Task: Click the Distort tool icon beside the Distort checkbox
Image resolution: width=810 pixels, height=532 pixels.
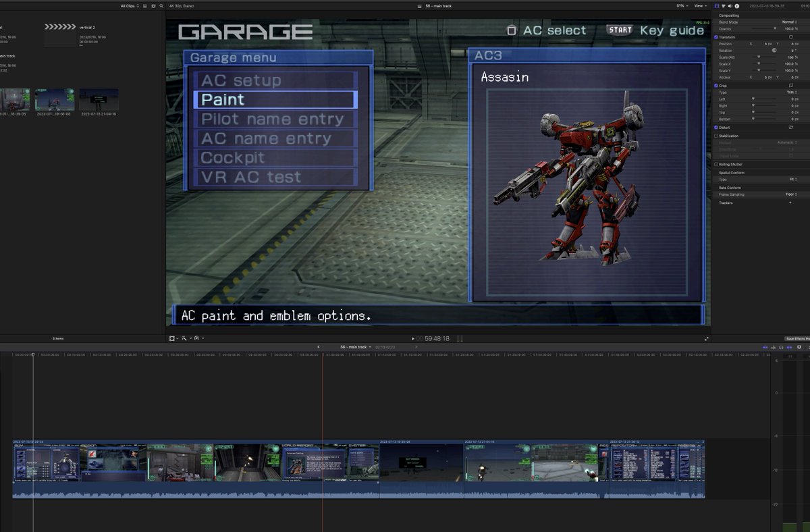Action: coord(790,127)
